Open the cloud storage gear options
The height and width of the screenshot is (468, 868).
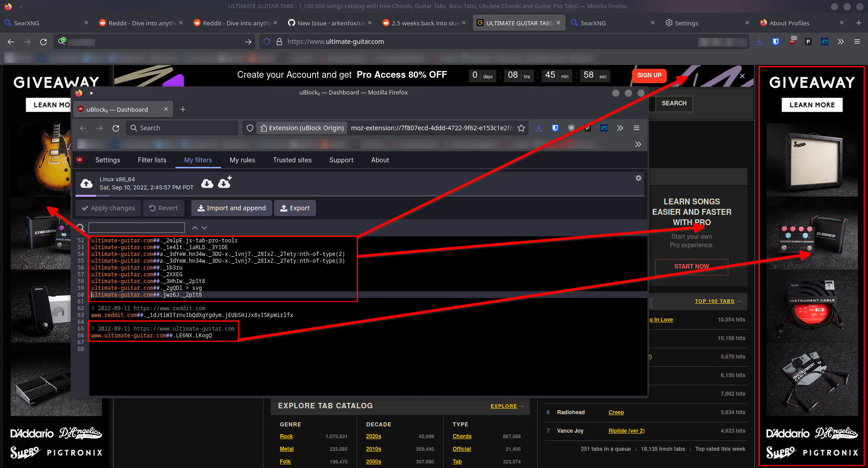click(x=638, y=178)
